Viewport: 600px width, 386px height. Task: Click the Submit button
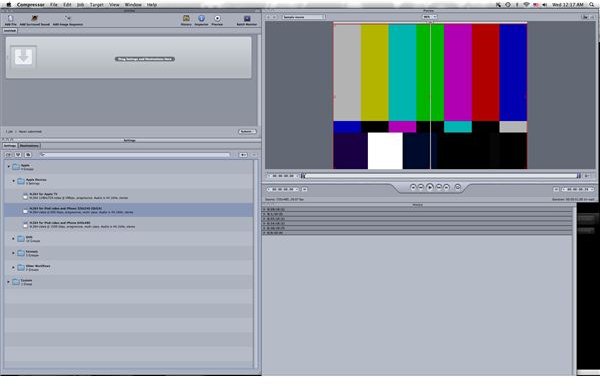point(247,132)
